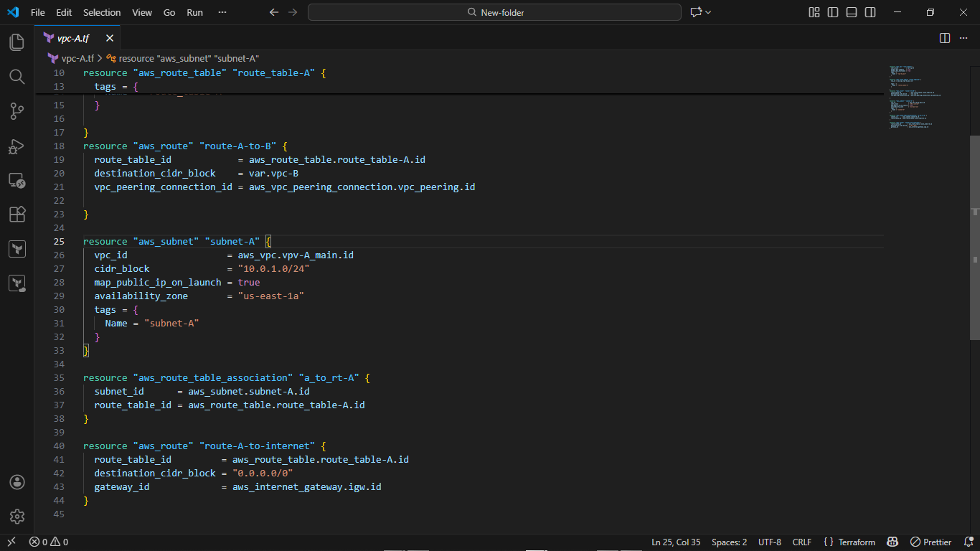Open the Terraform Cloud sidebar view

pyautogui.click(x=17, y=283)
